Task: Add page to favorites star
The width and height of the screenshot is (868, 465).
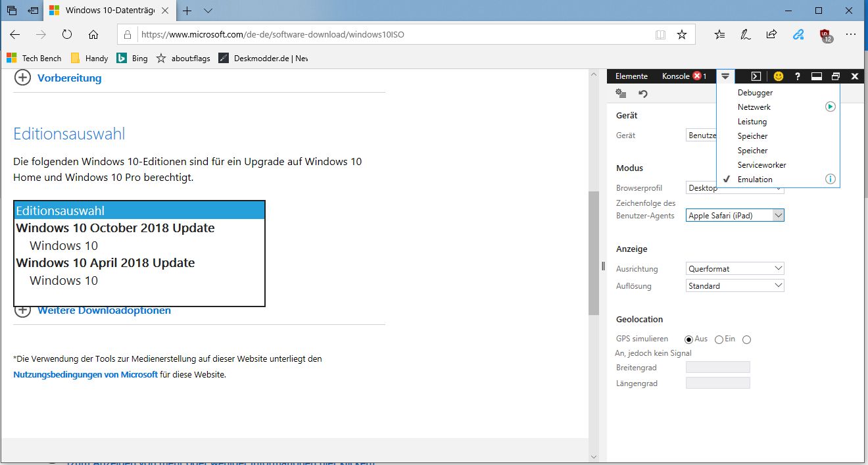Action: point(682,34)
